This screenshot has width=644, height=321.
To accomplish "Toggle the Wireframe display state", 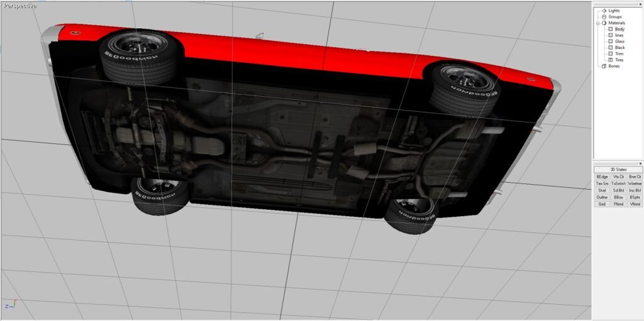I will (x=635, y=183).
